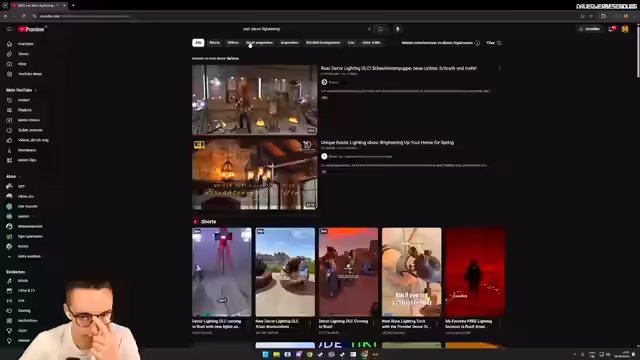Expand Mehr anzeigen in subscriptions list
Screen dimensions: 640x360
coord(24,256)
